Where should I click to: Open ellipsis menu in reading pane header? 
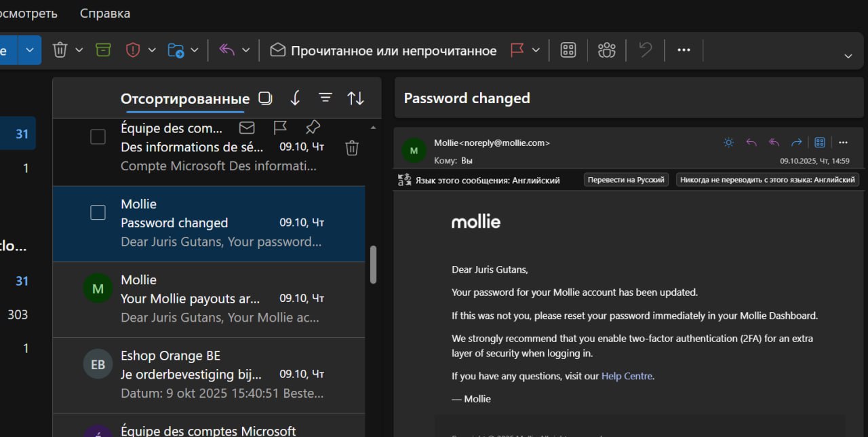tap(843, 142)
